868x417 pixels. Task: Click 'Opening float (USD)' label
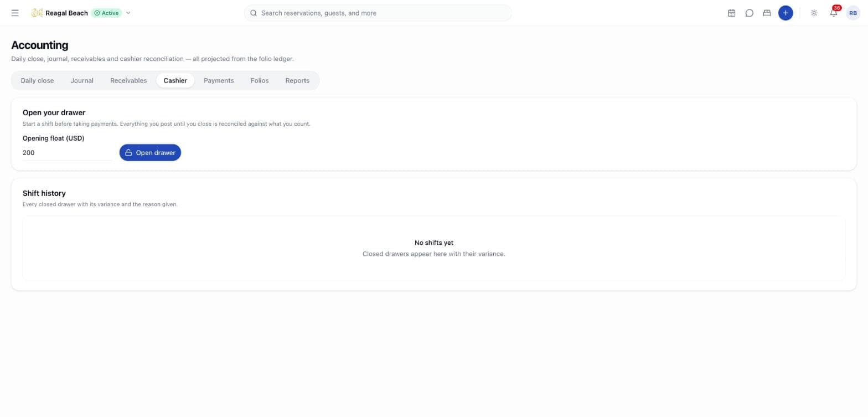[x=54, y=138]
